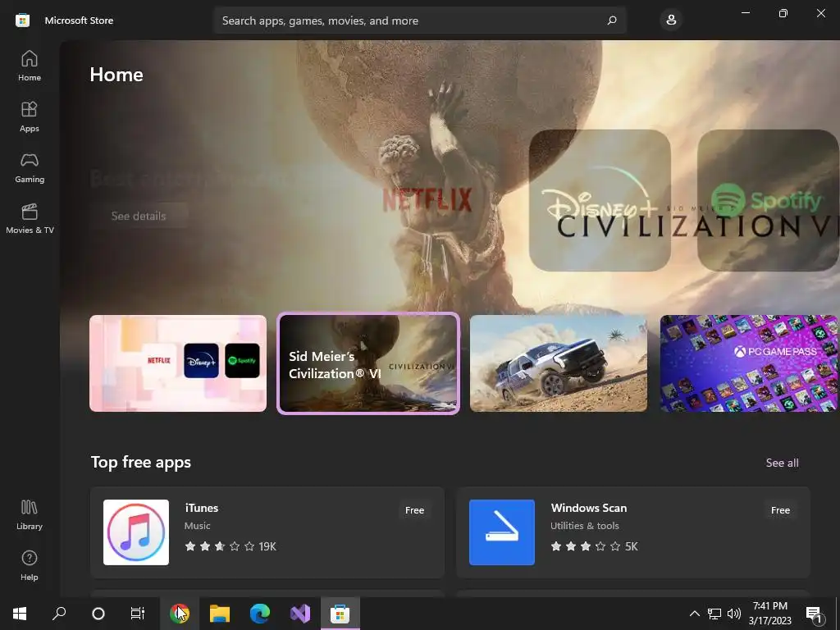Open the Windows Start menu
Screen dimensions: 840x630
pos(20,614)
